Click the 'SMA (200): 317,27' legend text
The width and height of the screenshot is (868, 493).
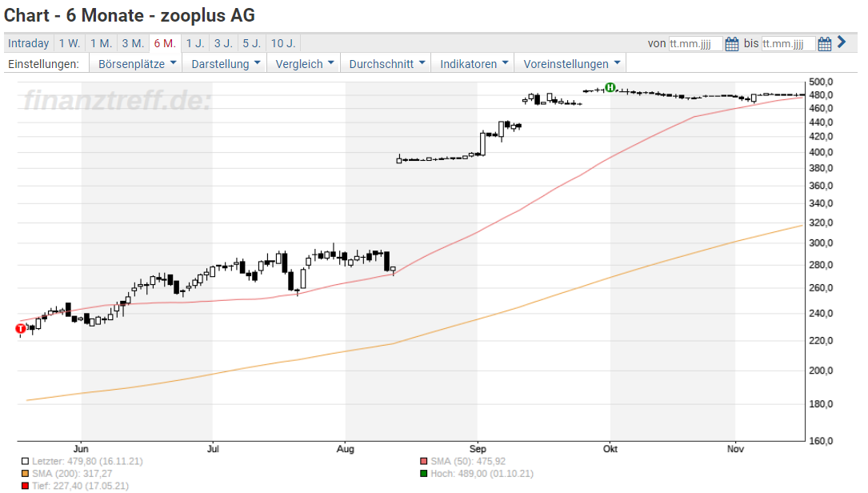point(72,474)
